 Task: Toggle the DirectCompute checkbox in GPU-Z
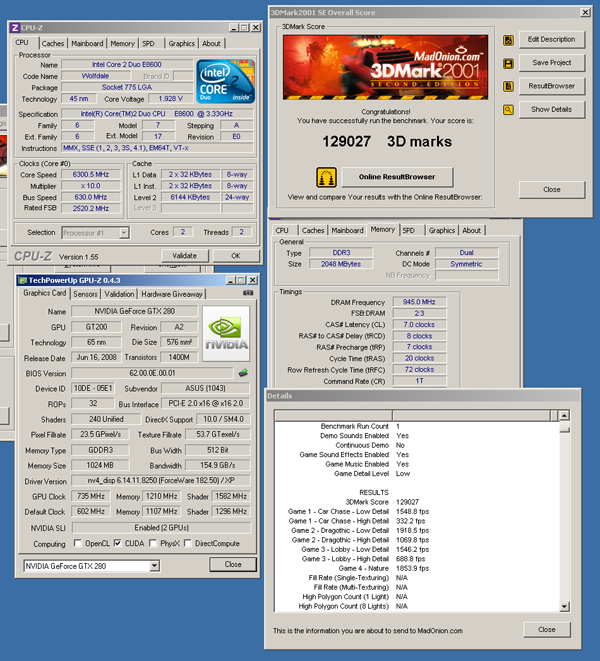(x=188, y=543)
